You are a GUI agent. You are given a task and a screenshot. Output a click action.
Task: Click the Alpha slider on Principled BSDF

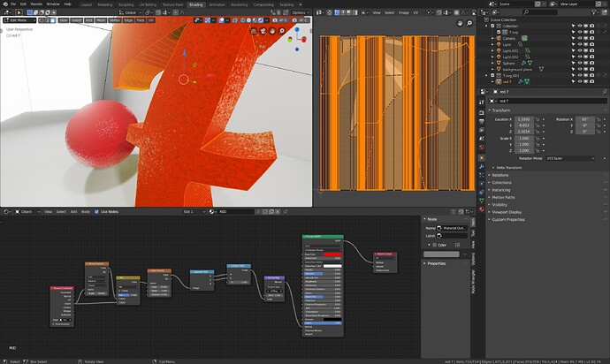[323, 323]
